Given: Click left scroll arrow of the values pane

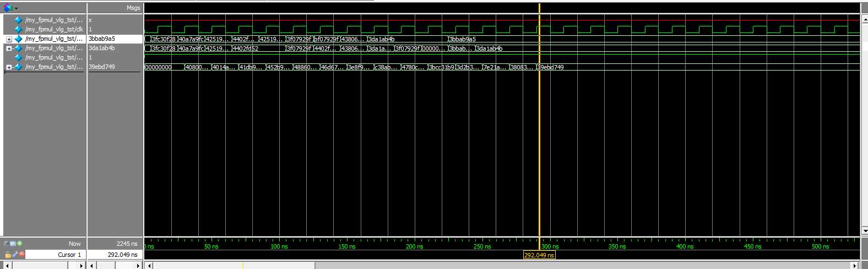Looking at the screenshot, I should point(92,265).
